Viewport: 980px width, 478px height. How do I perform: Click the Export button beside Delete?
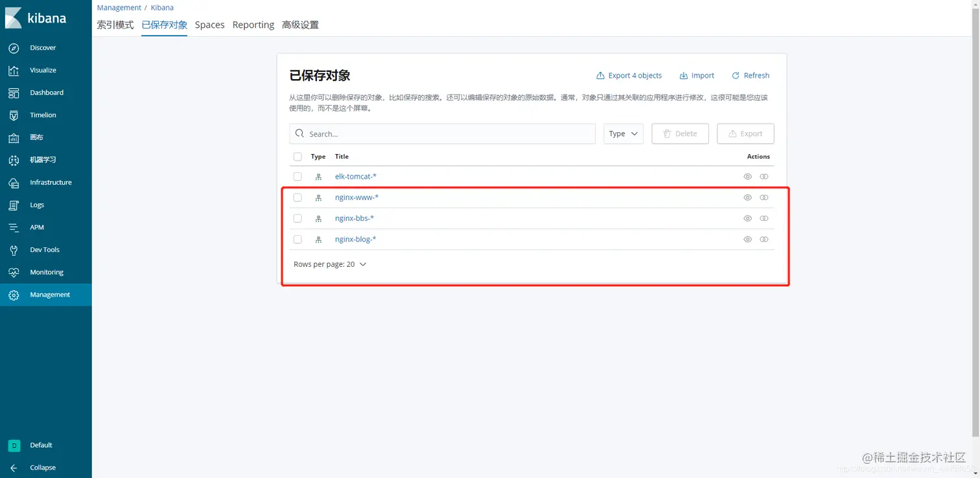click(x=746, y=133)
